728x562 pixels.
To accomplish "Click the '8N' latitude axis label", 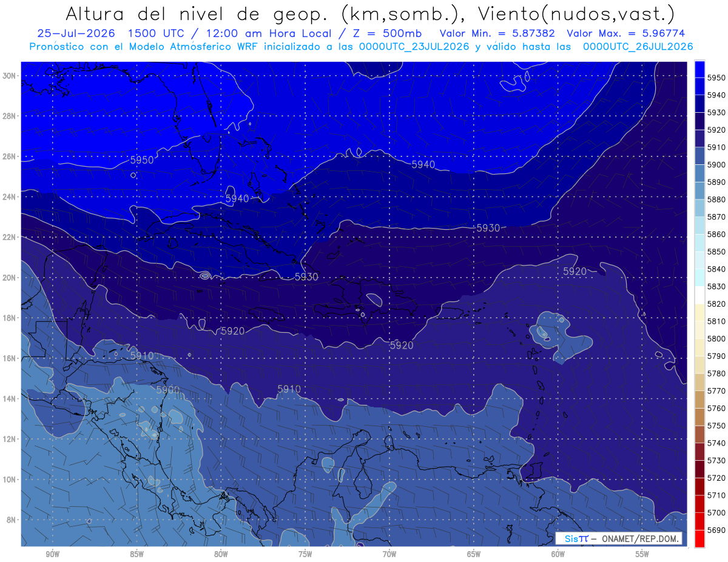I will [x=11, y=520].
